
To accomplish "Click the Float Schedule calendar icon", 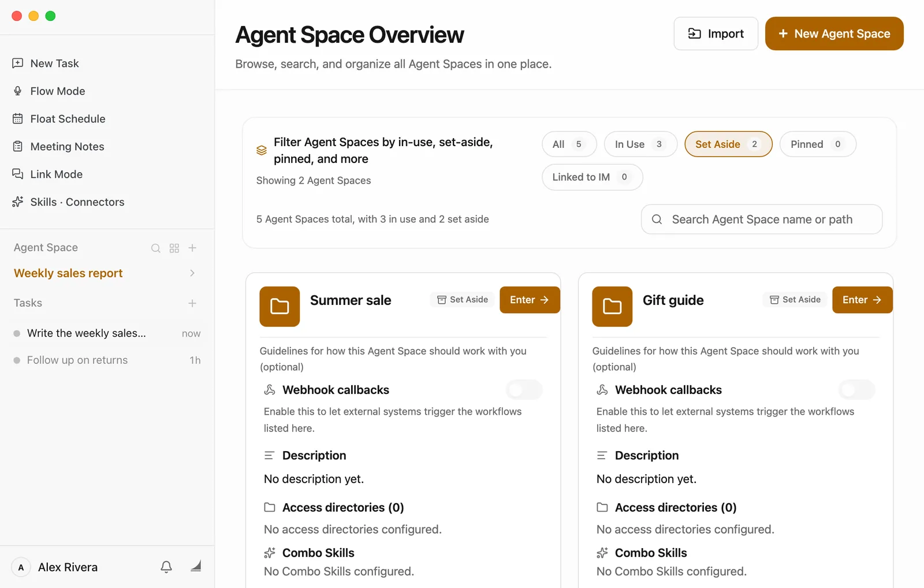I will click(x=18, y=118).
